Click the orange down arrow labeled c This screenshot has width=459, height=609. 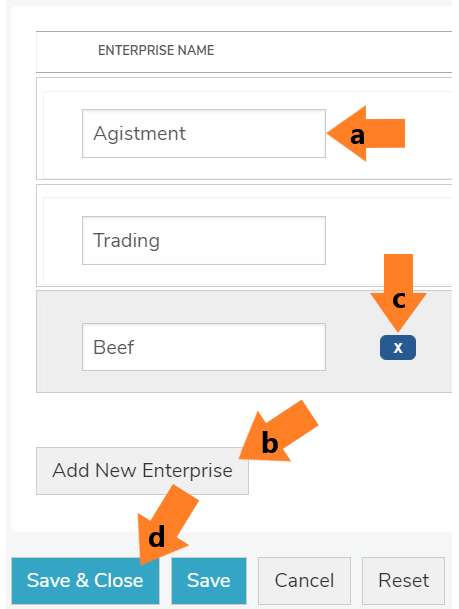click(x=398, y=293)
